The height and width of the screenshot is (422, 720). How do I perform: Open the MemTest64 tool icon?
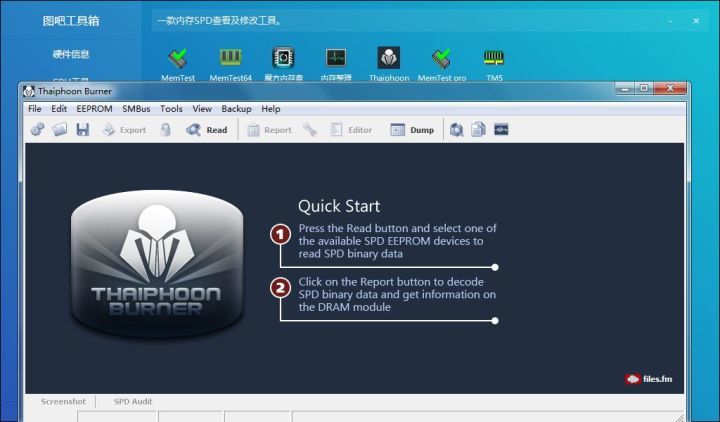coord(231,64)
